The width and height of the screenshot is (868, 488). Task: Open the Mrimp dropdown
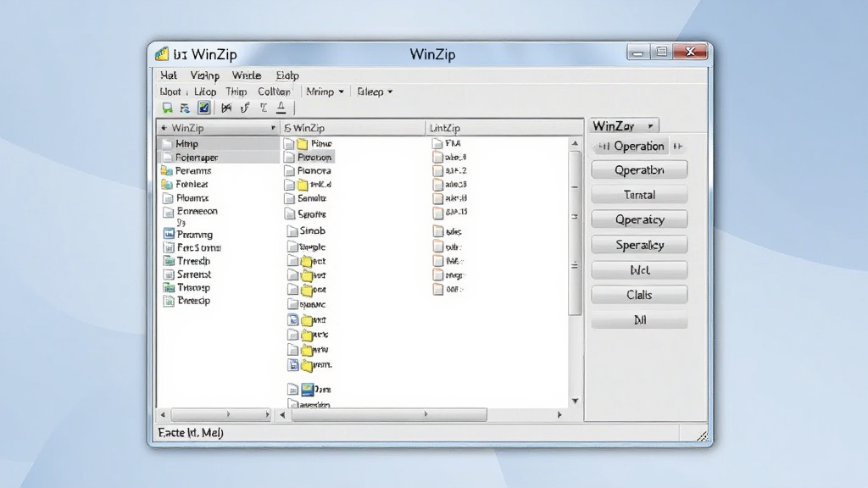tap(325, 91)
